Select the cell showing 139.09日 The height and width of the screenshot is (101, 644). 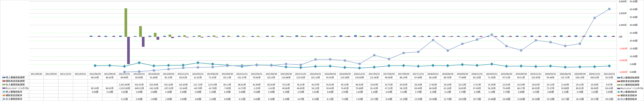click(359, 78)
